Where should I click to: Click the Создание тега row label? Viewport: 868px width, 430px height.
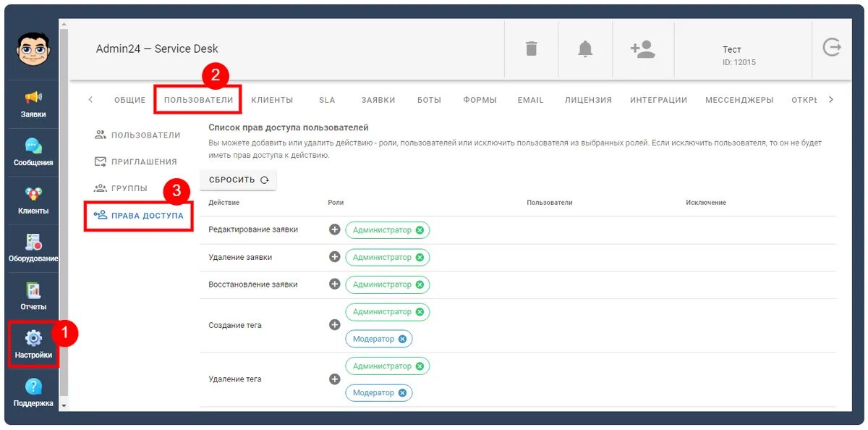tap(235, 325)
